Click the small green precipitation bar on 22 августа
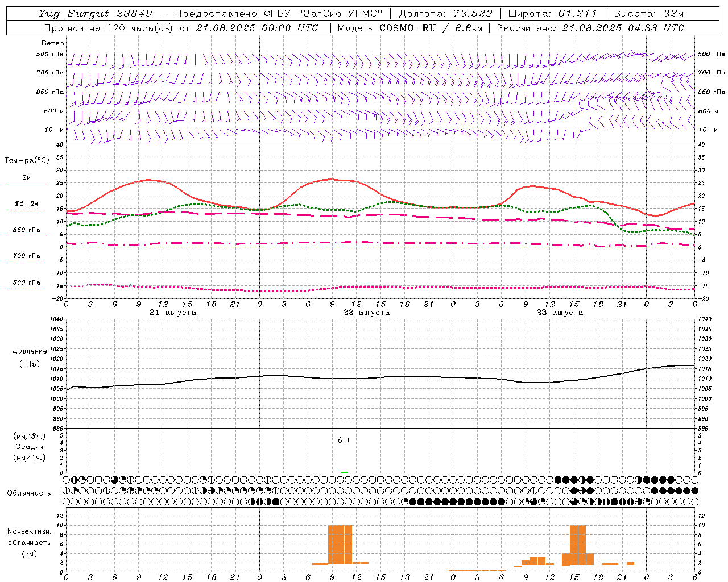 344,472
